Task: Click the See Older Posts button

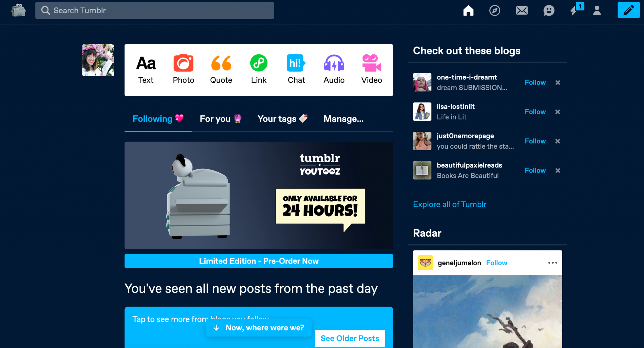Action: pyautogui.click(x=350, y=338)
